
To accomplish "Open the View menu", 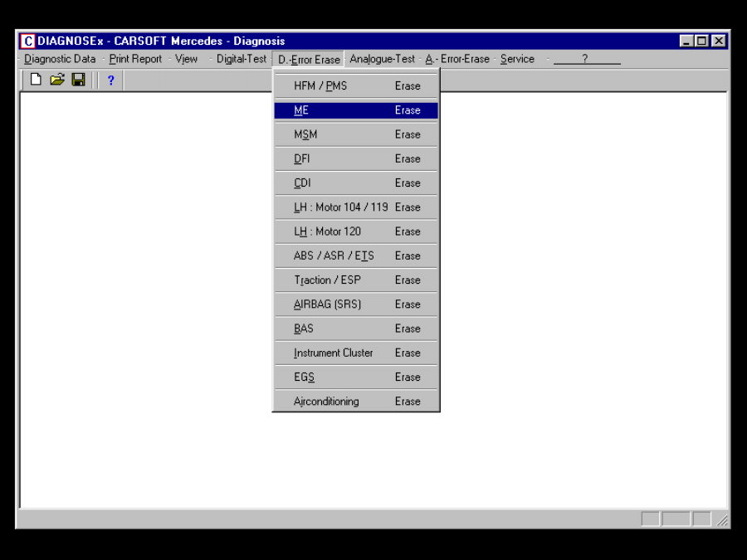I will tap(187, 59).
